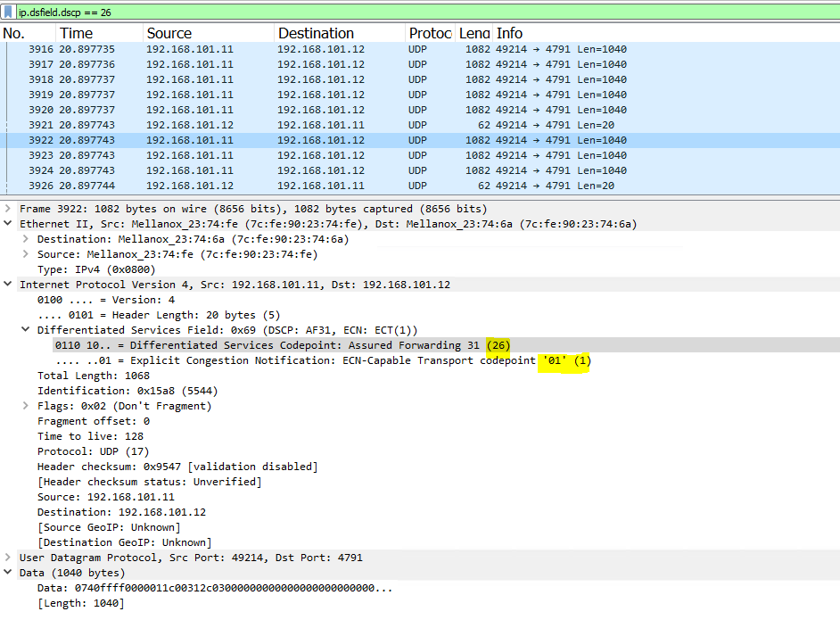Select packet 3916 in the packet list
The width and height of the screenshot is (840, 620).
click(268, 49)
